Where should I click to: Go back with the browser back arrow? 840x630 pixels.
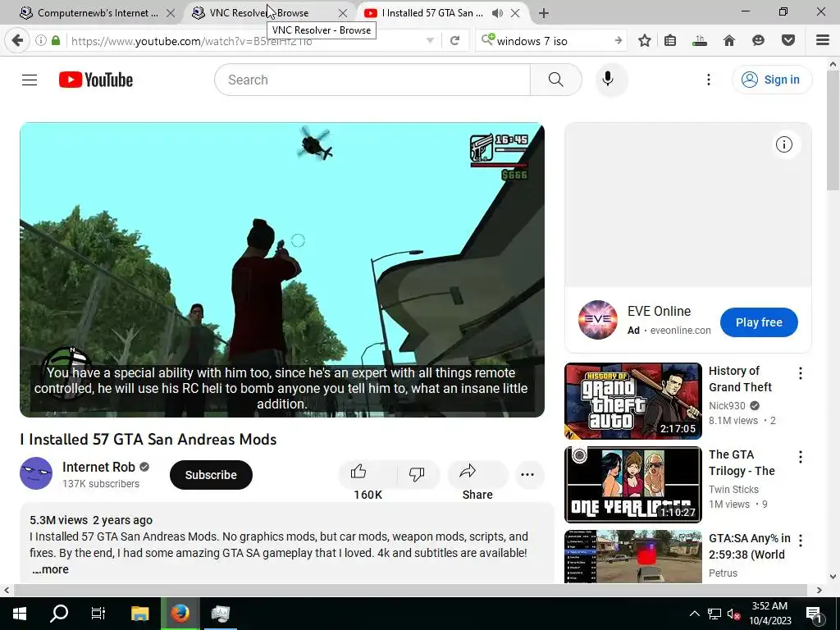(17, 40)
